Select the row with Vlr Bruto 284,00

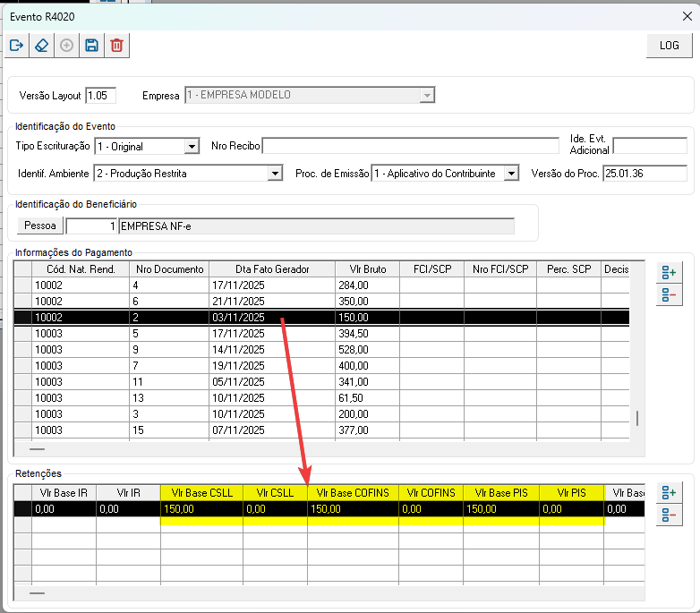click(x=321, y=285)
